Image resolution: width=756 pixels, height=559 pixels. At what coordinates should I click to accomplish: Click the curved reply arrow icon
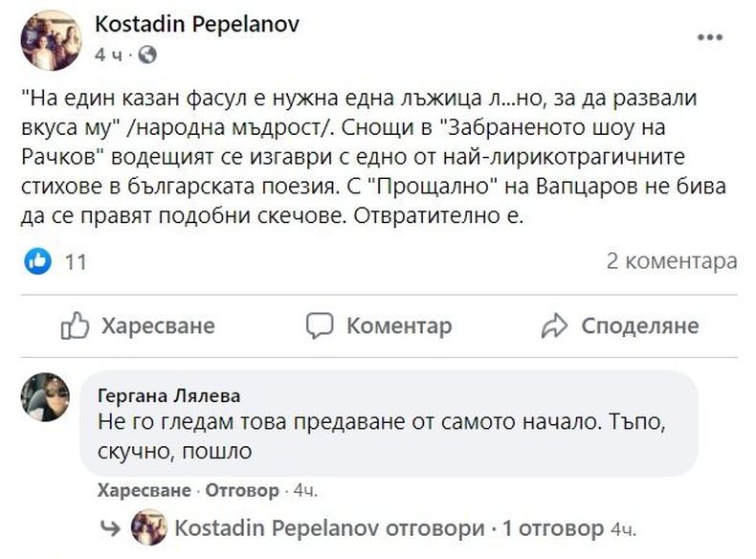coord(110,528)
